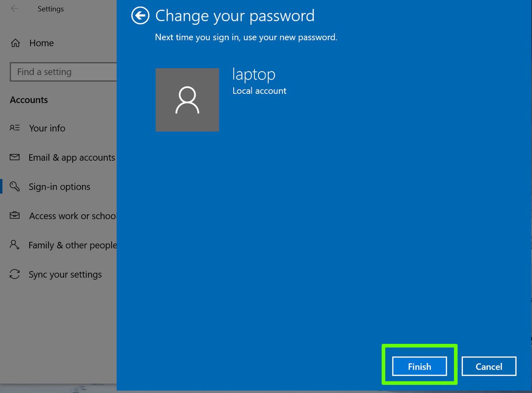
Task: Click the laptop account name text
Action: point(254,74)
